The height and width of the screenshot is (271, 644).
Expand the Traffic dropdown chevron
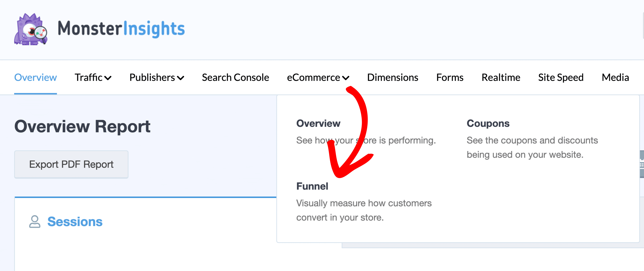pyautogui.click(x=108, y=78)
